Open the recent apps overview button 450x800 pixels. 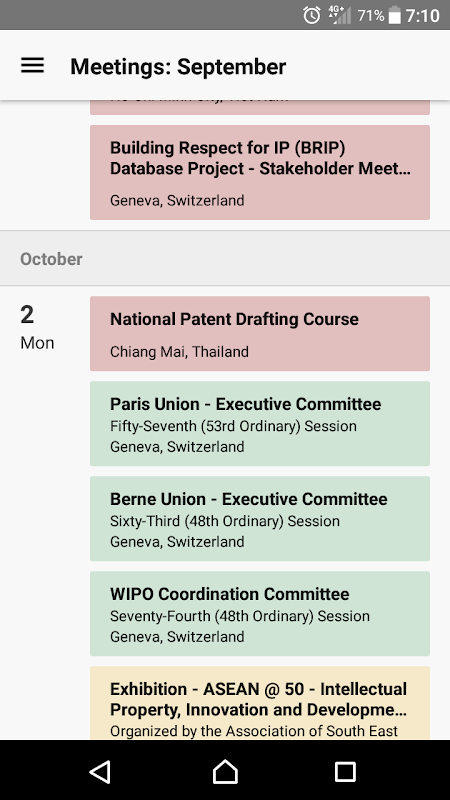(x=345, y=771)
